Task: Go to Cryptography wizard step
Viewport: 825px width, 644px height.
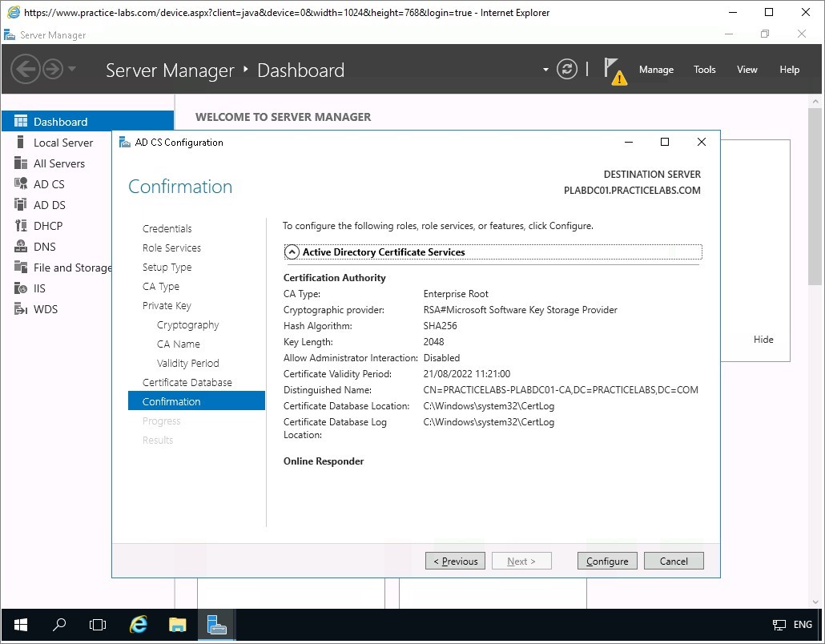Action: pyautogui.click(x=188, y=324)
